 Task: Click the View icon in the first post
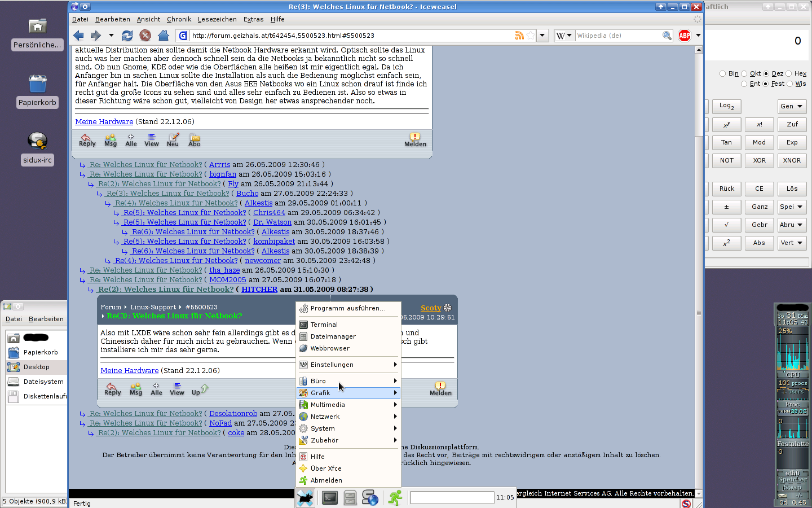(x=152, y=140)
